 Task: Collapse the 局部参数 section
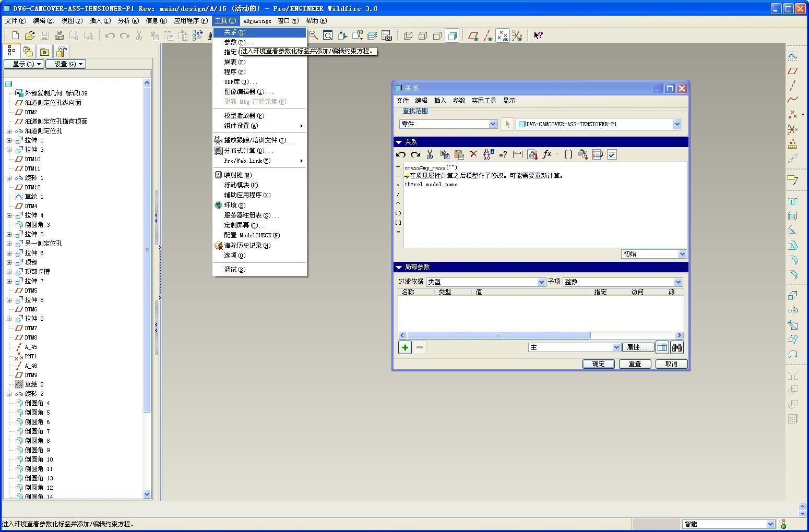tap(399, 267)
